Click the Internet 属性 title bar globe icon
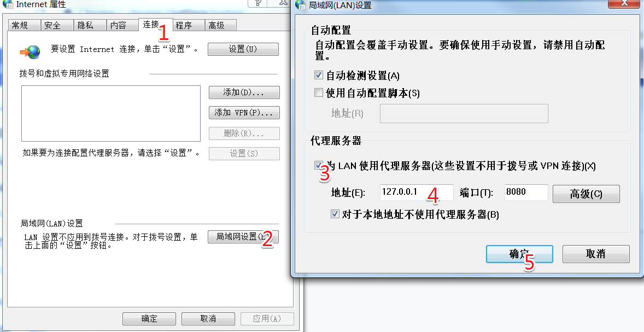The image size is (644, 332). point(8,5)
